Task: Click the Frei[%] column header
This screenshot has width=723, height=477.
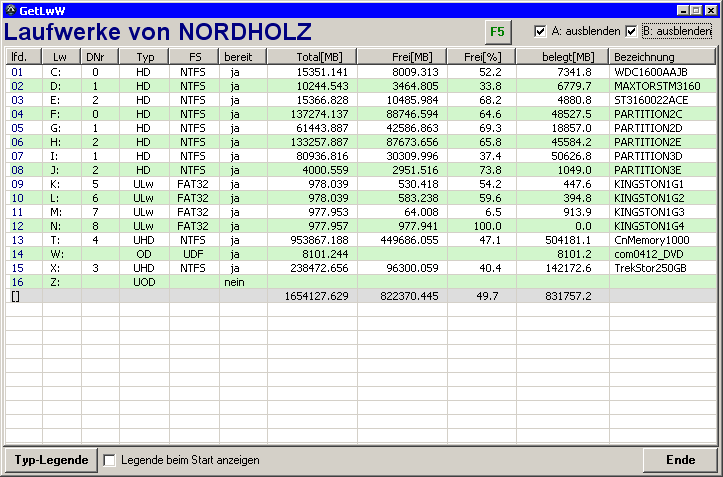Action: click(x=481, y=57)
